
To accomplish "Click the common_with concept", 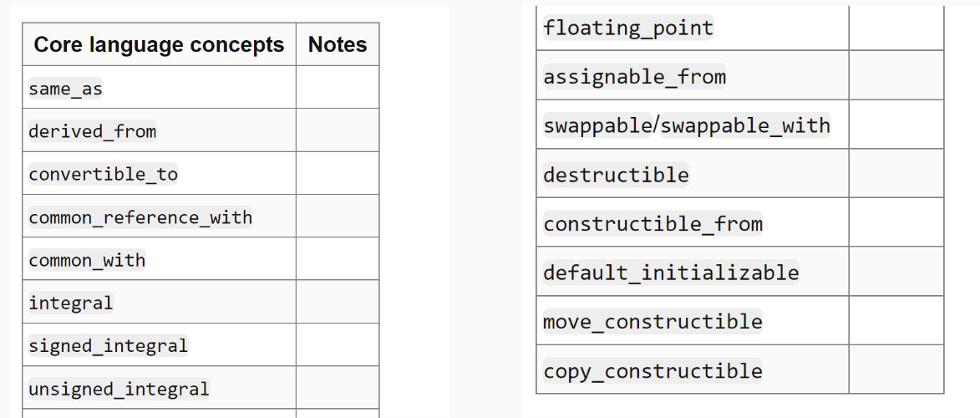I will (x=87, y=260).
